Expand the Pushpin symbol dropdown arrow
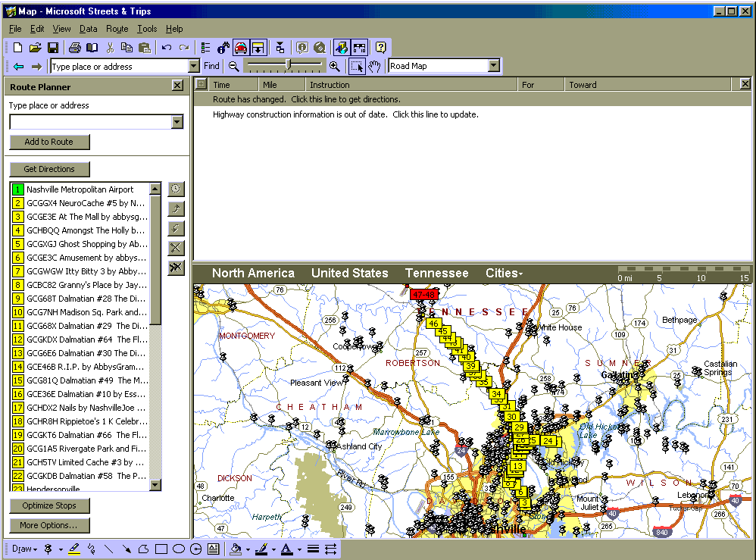 [61, 549]
